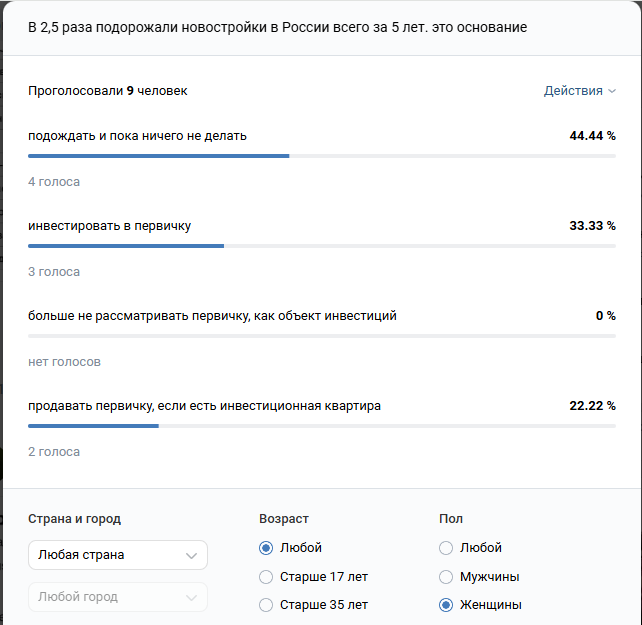
Task: Expand the Любая страна country dropdown
Action: [x=117, y=555]
